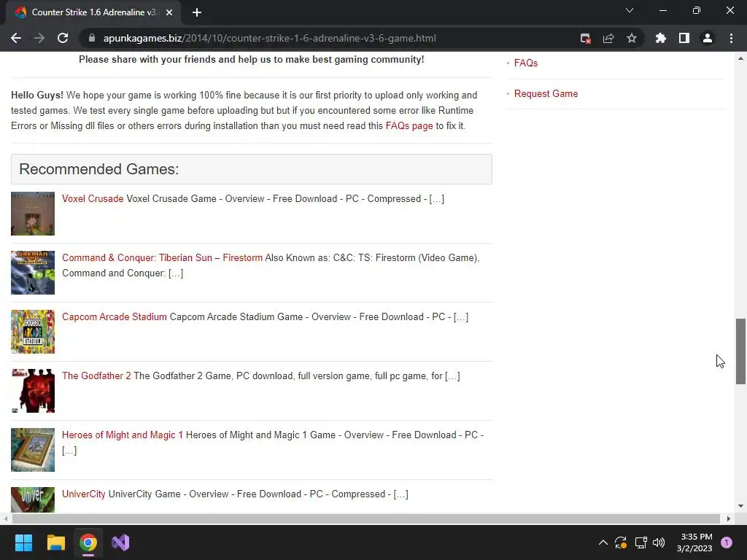
Task: Click the forward navigation arrow
Action: pyautogui.click(x=39, y=38)
